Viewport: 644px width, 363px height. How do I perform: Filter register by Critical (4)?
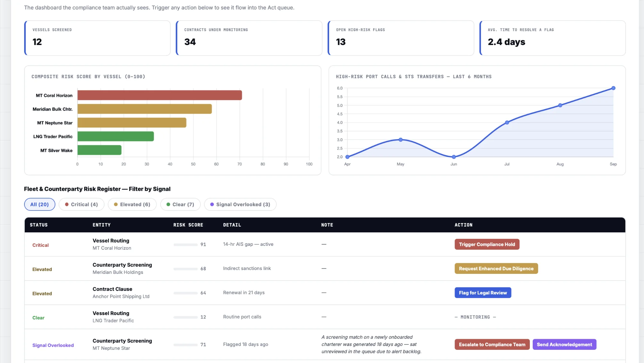(81, 204)
